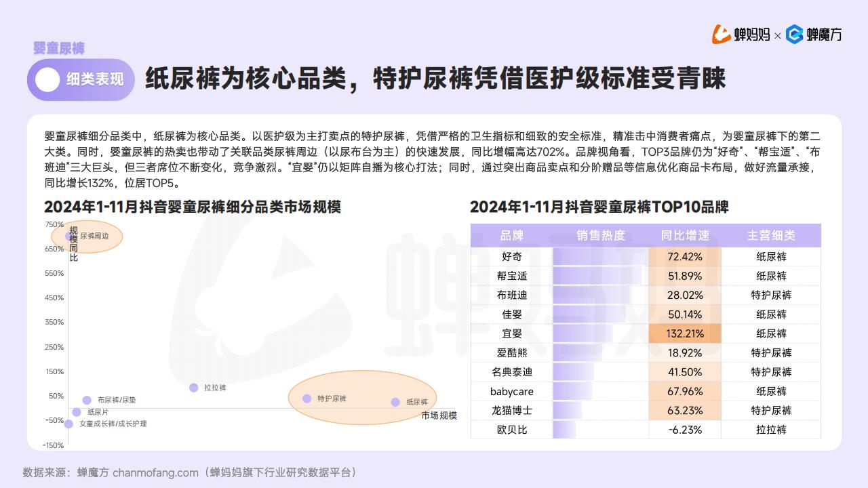Click the 67.96% growth value
This screenshot has width=868, height=488.
685,391
